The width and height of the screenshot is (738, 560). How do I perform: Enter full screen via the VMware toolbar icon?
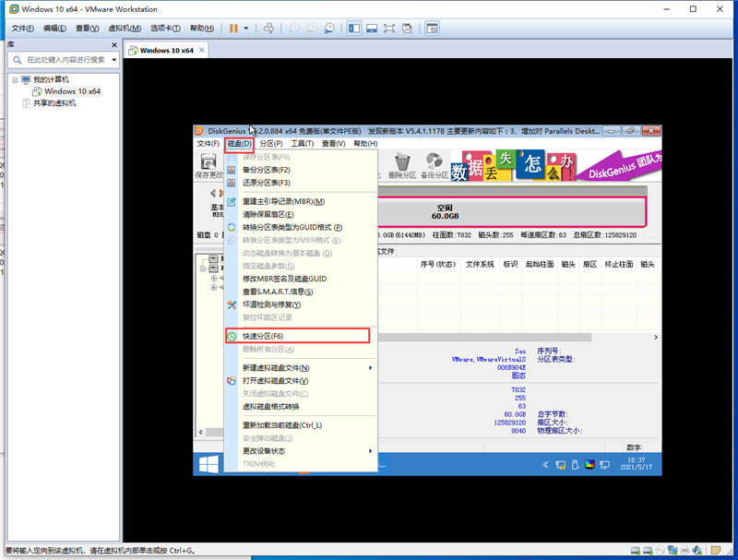coord(388,29)
